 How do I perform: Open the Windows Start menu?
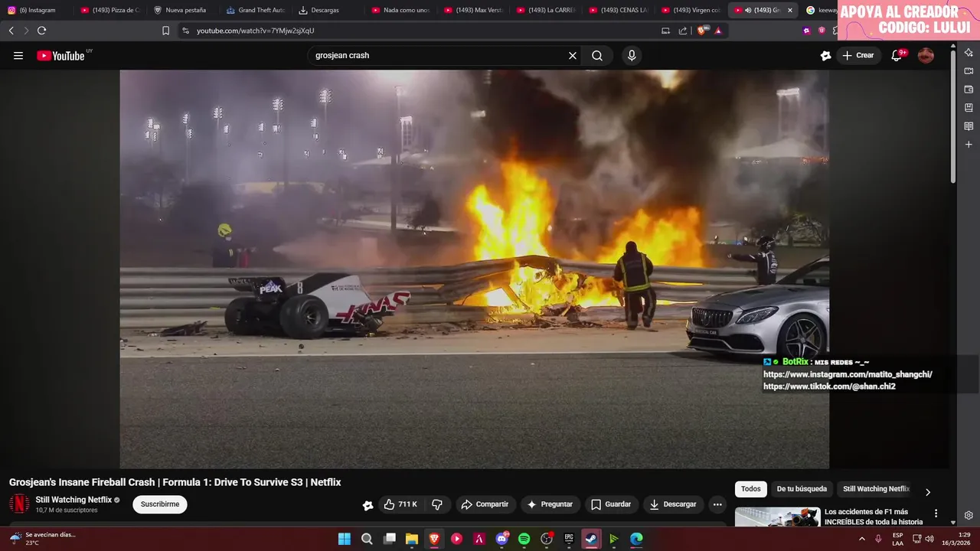tap(345, 539)
